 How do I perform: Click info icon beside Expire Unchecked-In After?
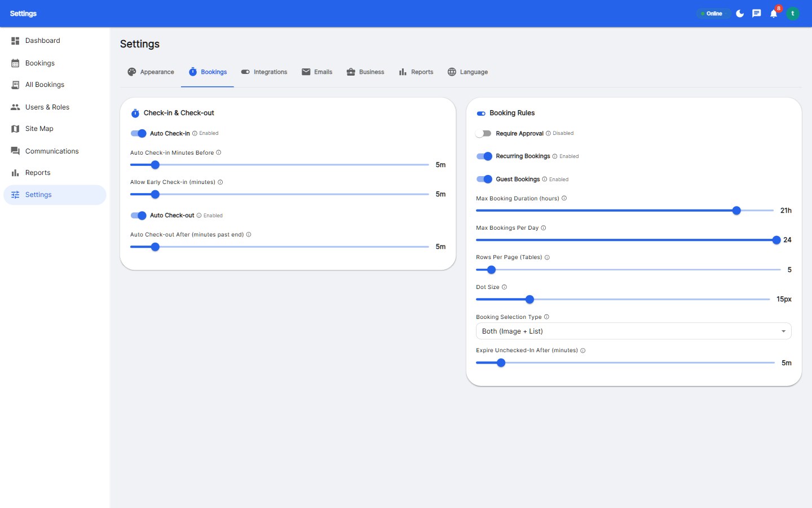(583, 351)
